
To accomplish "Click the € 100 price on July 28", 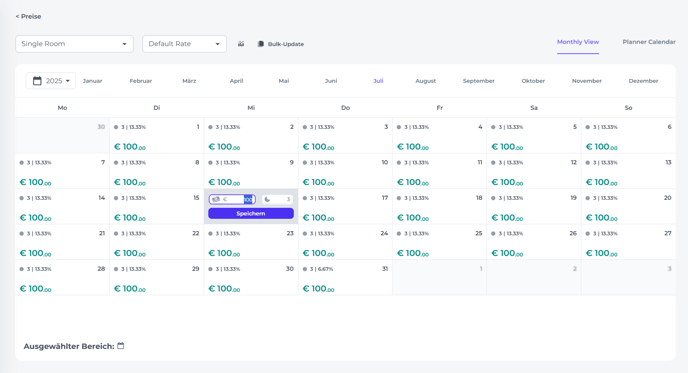I will [x=36, y=289].
